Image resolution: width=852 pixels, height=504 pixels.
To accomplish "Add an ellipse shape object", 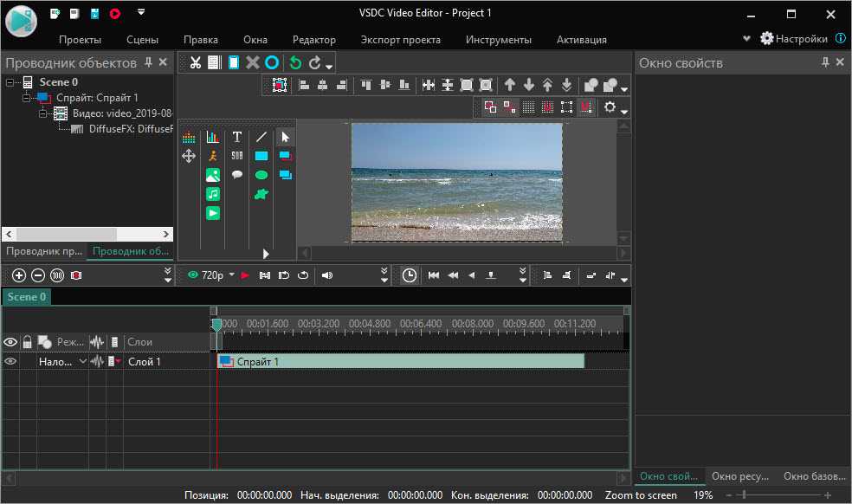I will [x=261, y=175].
